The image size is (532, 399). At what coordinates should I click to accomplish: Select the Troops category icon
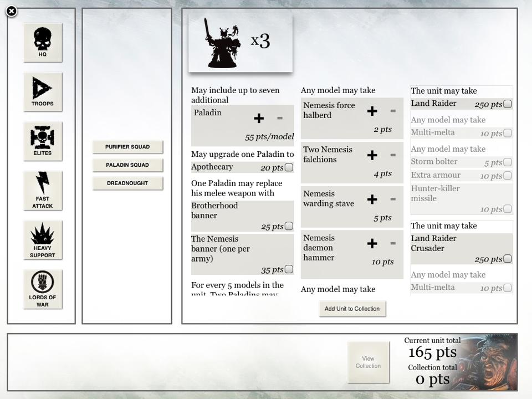click(x=43, y=91)
